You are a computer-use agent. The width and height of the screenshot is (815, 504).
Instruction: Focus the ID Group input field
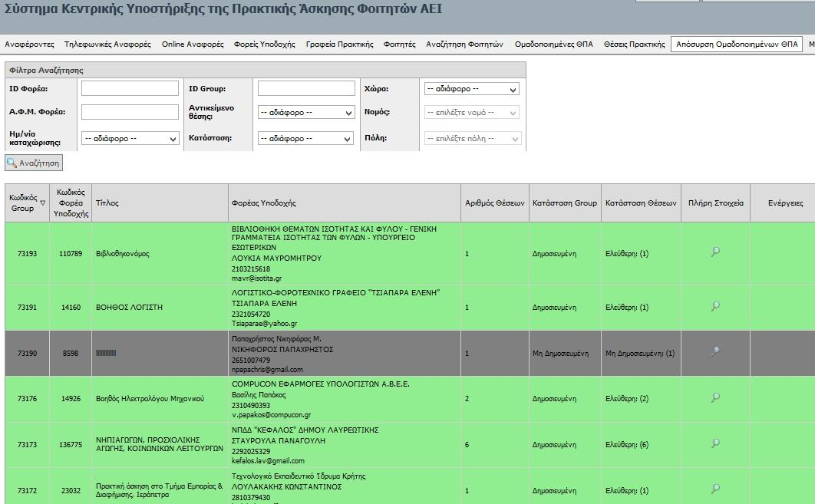click(x=306, y=88)
